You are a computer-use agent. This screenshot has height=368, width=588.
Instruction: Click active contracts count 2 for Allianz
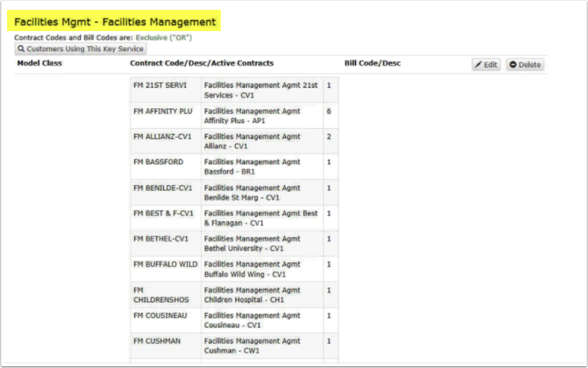coord(329,137)
